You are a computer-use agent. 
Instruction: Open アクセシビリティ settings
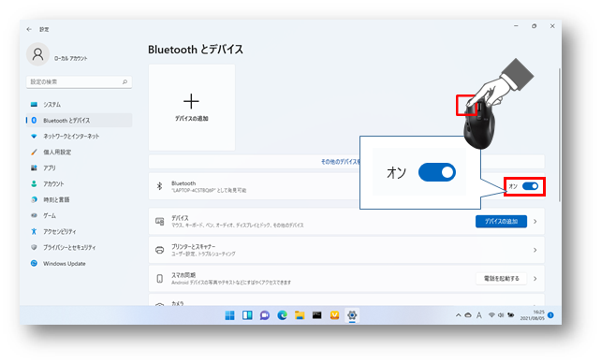[79, 231]
